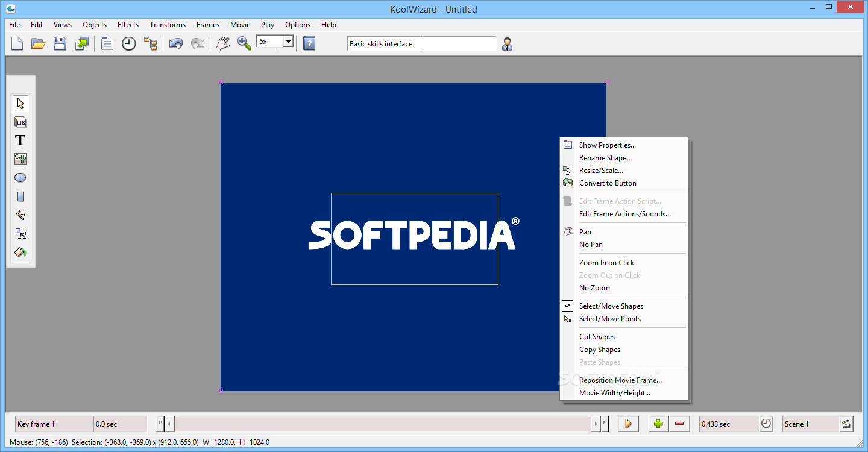Viewport: 868px width, 452px height.
Task: Undo the last action
Action: click(x=176, y=43)
